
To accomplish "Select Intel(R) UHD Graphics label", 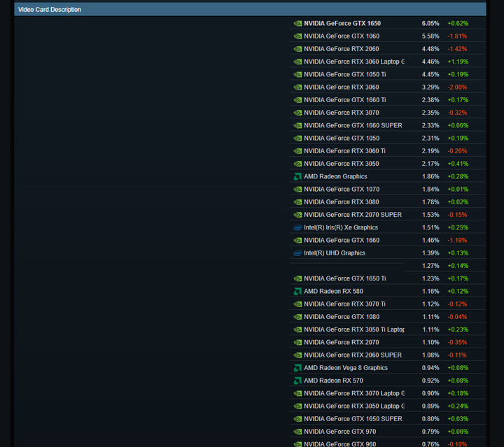I will (x=335, y=253).
